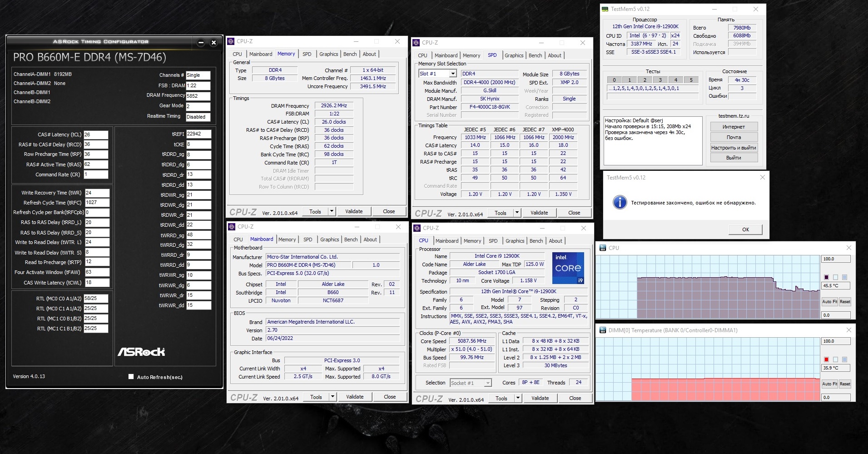Click the TestMem5 chip icon in title bar
This screenshot has width=868, height=454.
(605, 9)
